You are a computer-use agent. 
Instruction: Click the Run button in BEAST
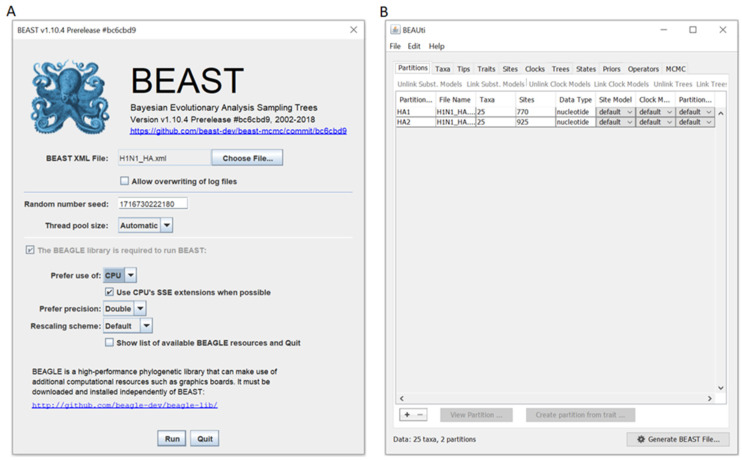pos(172,439)
